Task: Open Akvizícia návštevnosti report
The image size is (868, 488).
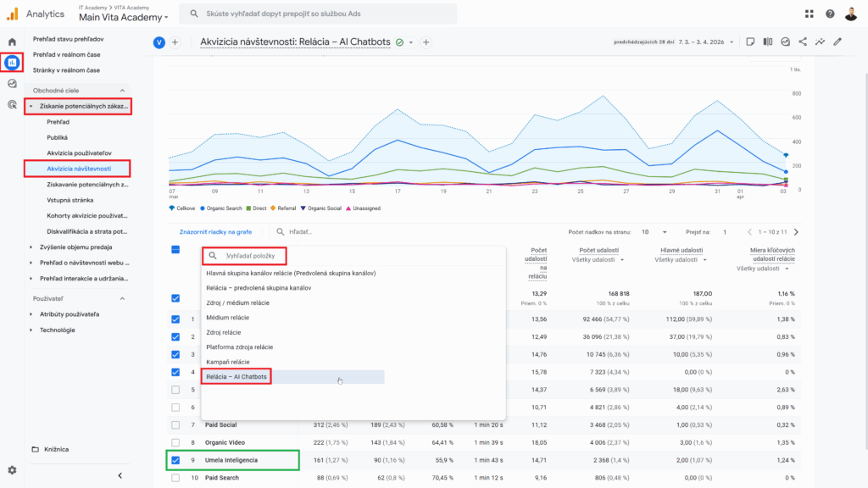Action: (79, 169)
